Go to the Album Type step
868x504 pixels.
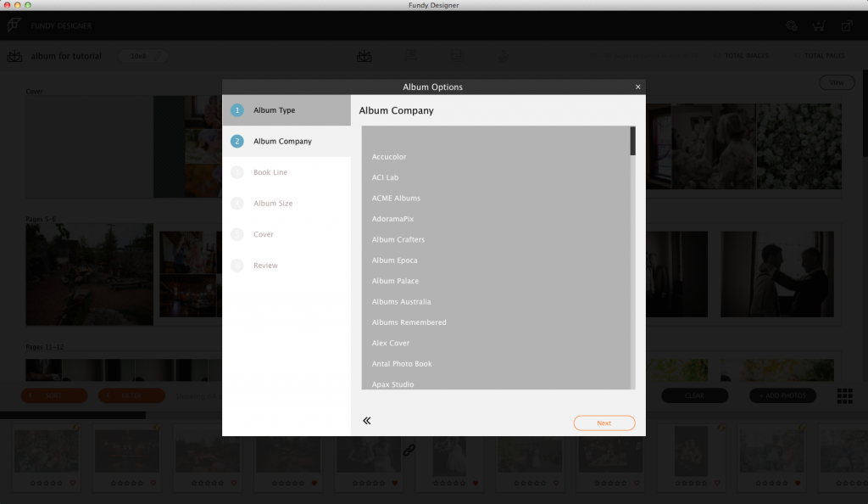point(287,110)
